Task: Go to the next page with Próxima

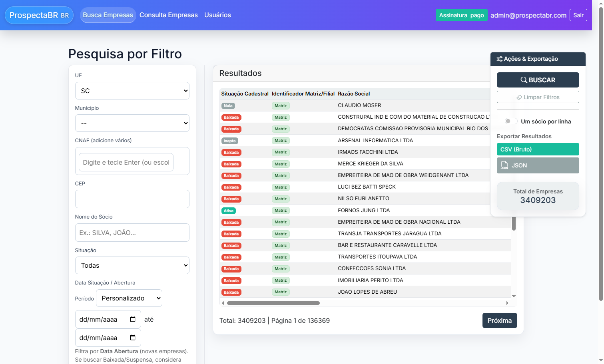Action: pyautogui.click(x=499, y=320)
